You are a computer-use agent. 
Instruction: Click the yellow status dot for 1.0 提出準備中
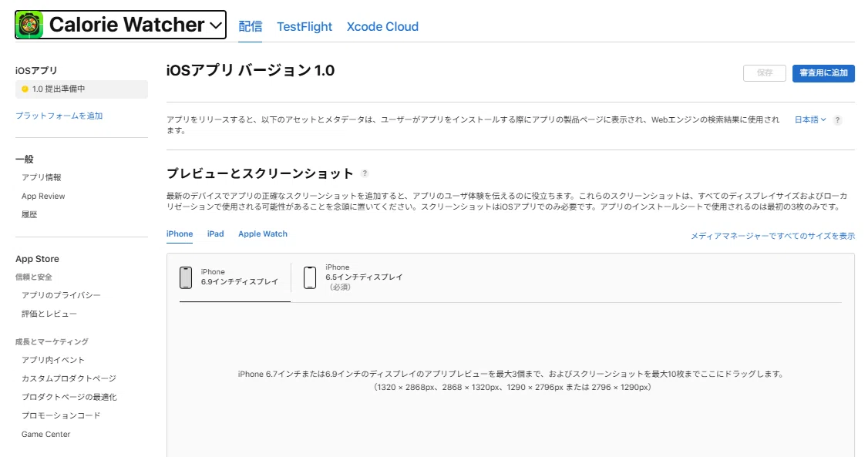tap(25, 89)
